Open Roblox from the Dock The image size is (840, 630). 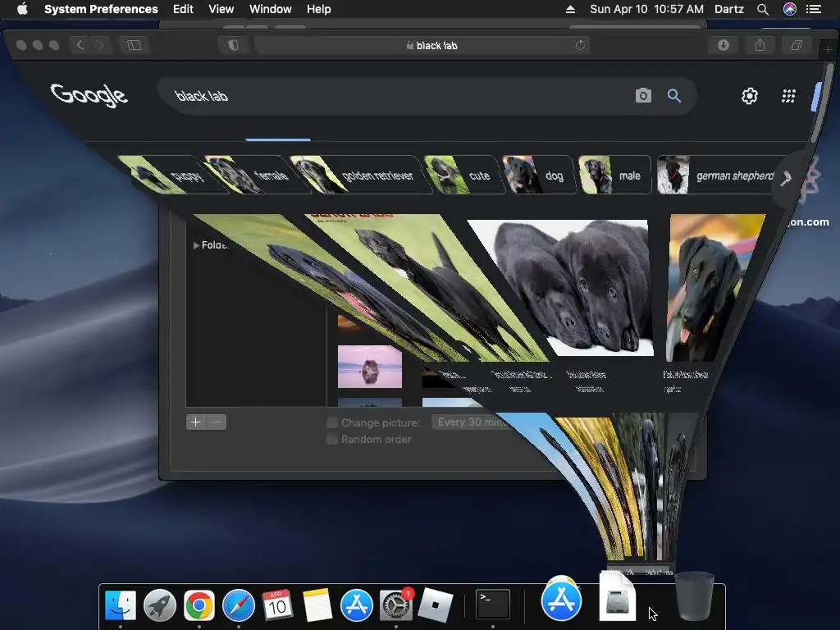[x=435, y=605]
